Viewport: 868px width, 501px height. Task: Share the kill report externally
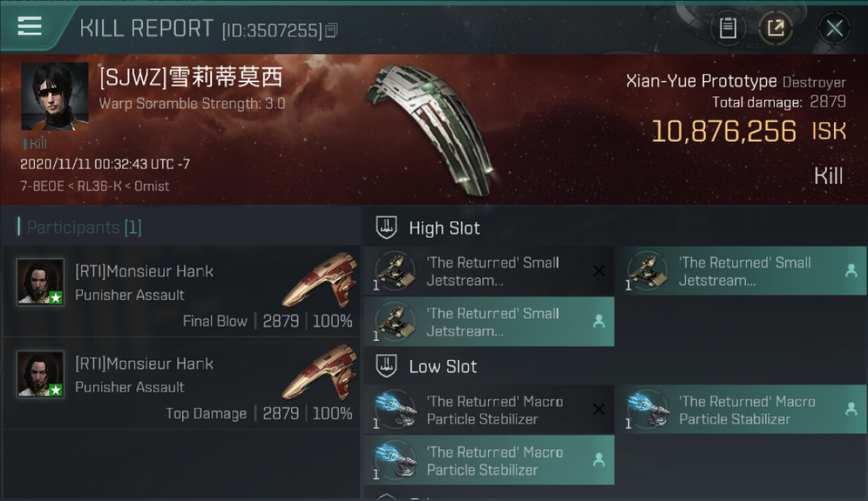pyautogui.click(x=775, y=28)
